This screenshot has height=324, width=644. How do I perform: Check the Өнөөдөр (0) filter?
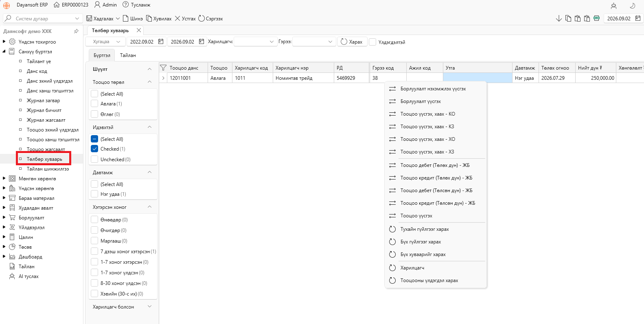click(x=94, y=220)
